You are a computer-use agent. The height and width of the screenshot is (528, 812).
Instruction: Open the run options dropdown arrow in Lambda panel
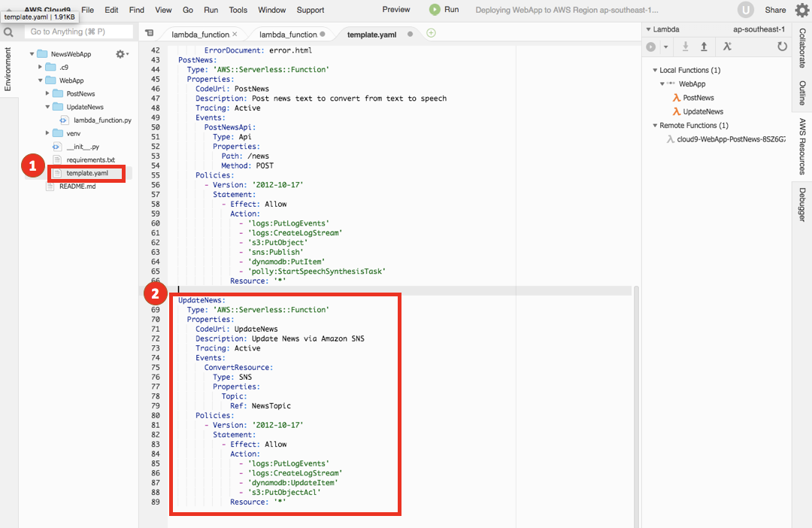tap(666, 47)
